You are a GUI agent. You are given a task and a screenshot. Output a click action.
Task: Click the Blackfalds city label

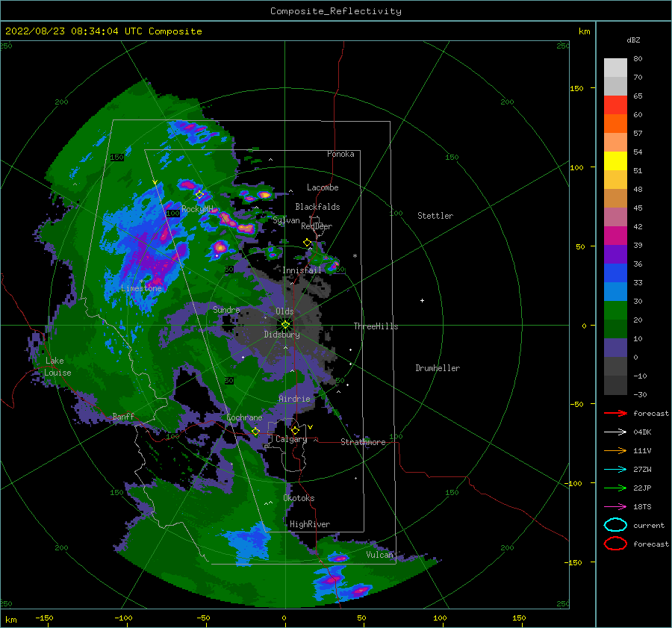click(x=317, y=207)
